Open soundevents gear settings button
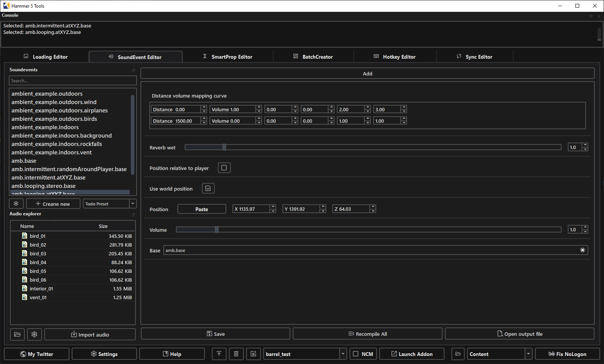The height and width of the screenshot is (364, 604). pyautogui.click(x=16, y=204)
